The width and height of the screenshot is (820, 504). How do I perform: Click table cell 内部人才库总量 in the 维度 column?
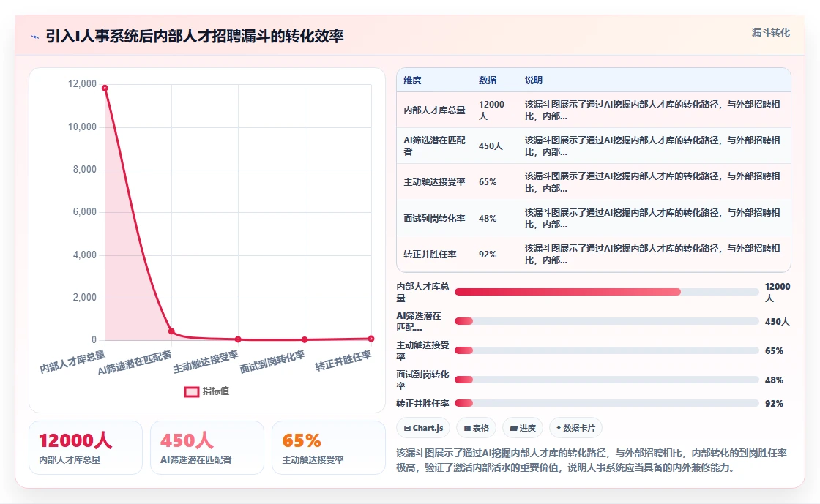pyautogui.click(x=435, y=110)
